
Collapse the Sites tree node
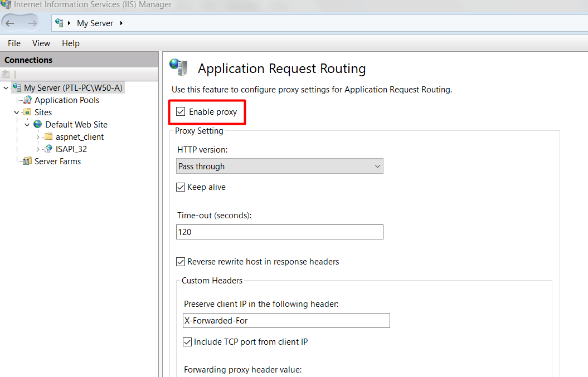[x=17, y=112]
